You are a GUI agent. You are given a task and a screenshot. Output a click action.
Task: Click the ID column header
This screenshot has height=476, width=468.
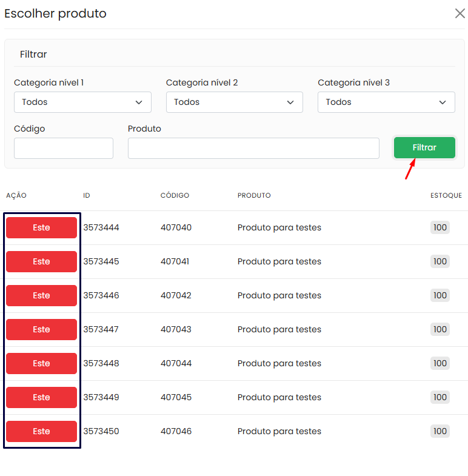tap(87, 196)
